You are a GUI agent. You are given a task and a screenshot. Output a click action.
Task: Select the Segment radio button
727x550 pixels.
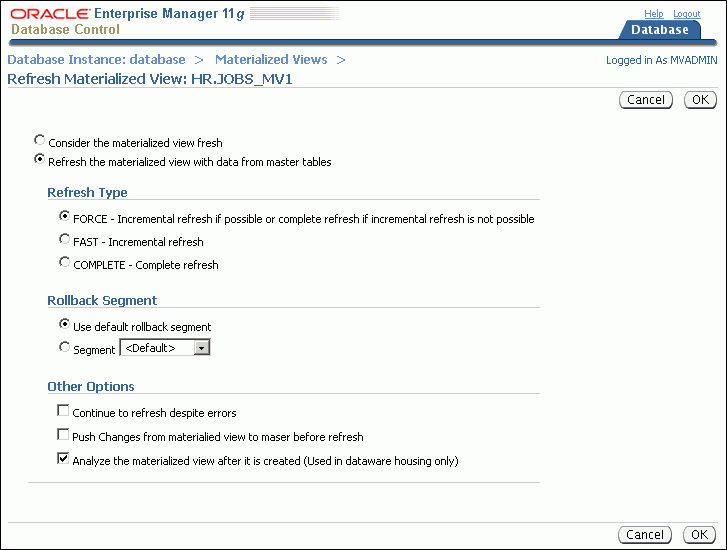tap(65, 347)
